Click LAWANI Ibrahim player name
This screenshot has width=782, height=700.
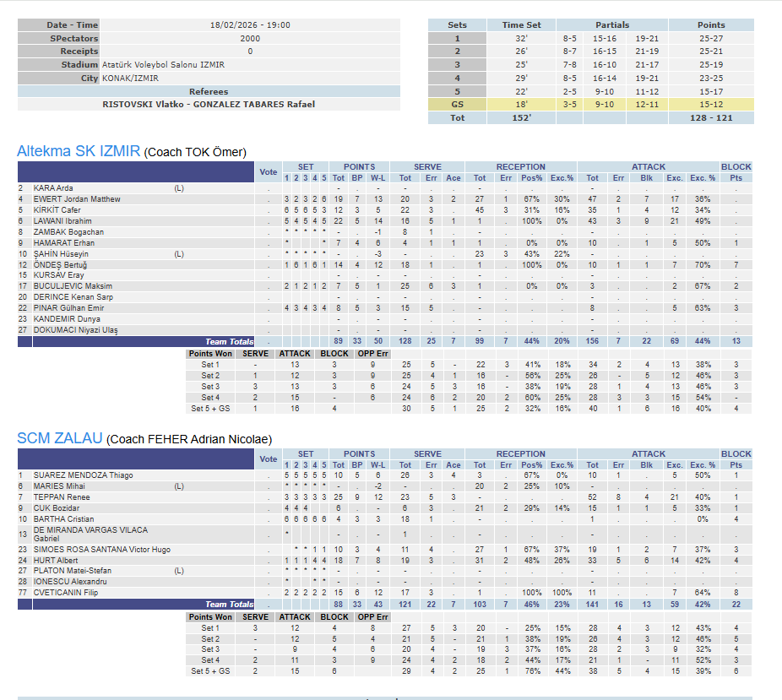[62, 221]
